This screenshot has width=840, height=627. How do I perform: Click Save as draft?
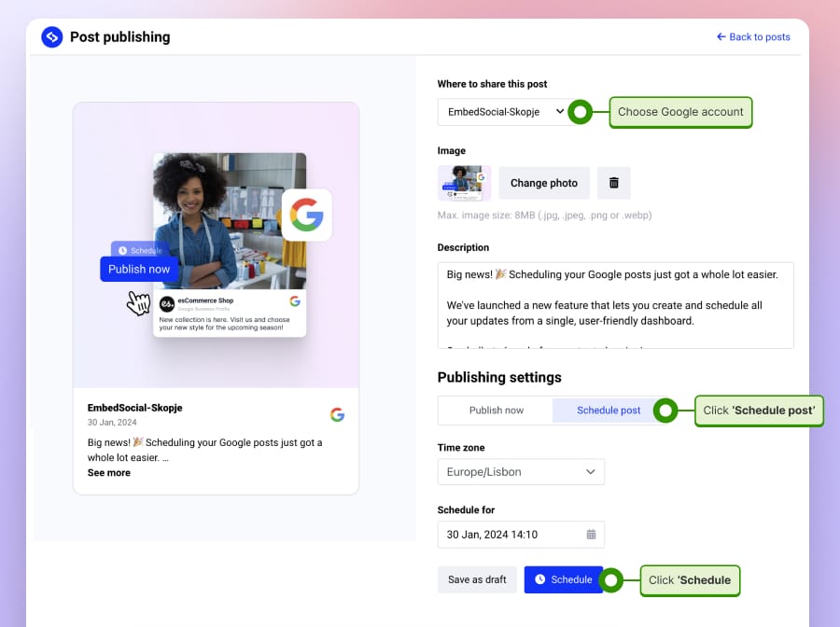pos(477,579)
